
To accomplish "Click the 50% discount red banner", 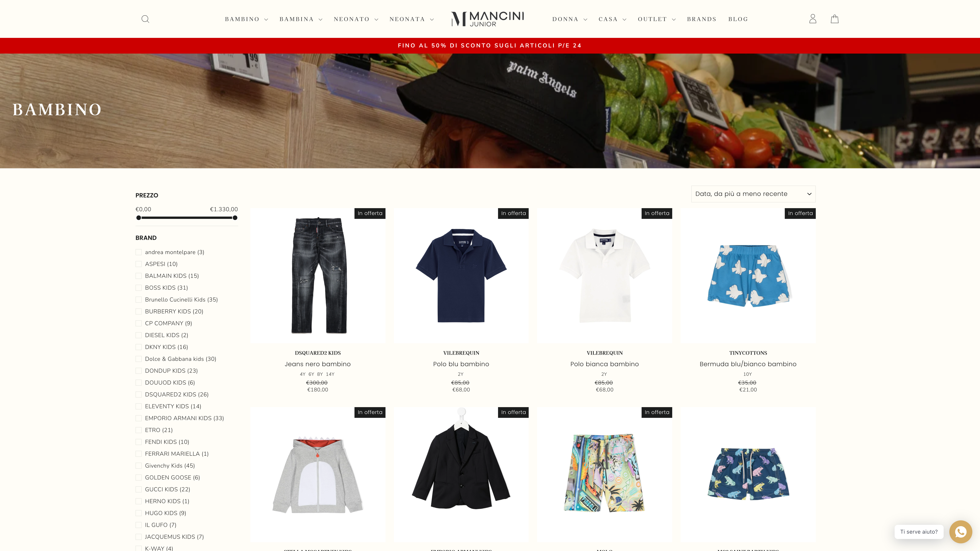I will point(490,46).
